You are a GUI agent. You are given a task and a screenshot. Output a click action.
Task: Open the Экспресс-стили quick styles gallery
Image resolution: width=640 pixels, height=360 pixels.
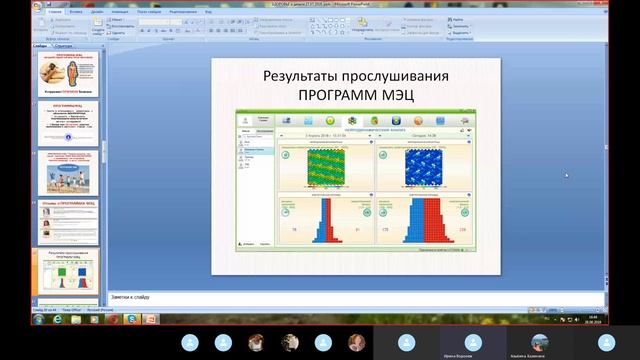click(387, 25)
